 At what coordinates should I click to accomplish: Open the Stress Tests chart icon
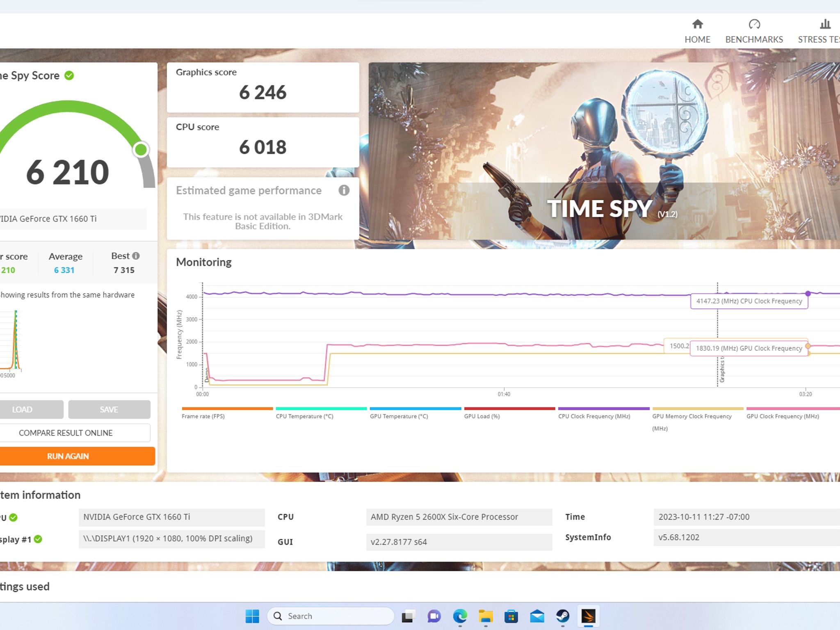(x=825, y=24)
